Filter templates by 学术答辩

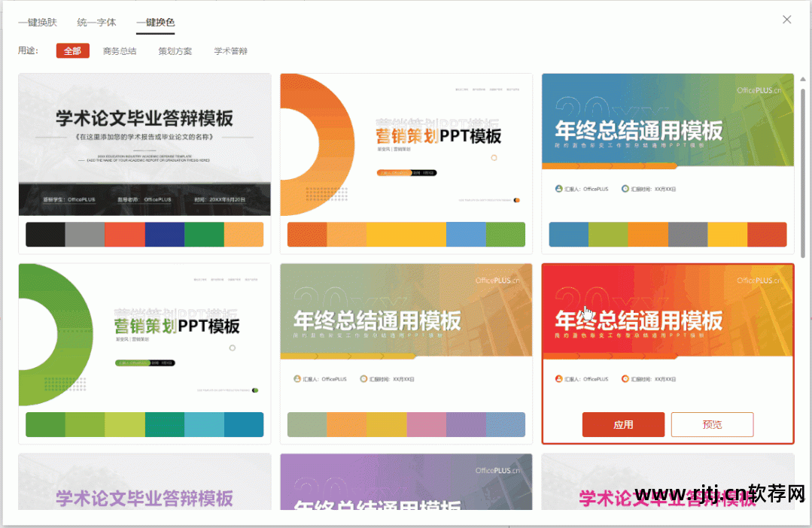point(230,50)
